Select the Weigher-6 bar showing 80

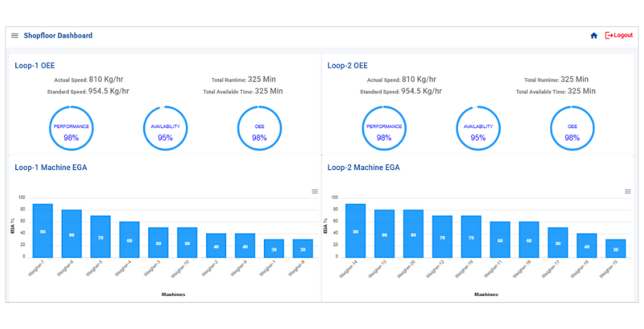(71, 234)
